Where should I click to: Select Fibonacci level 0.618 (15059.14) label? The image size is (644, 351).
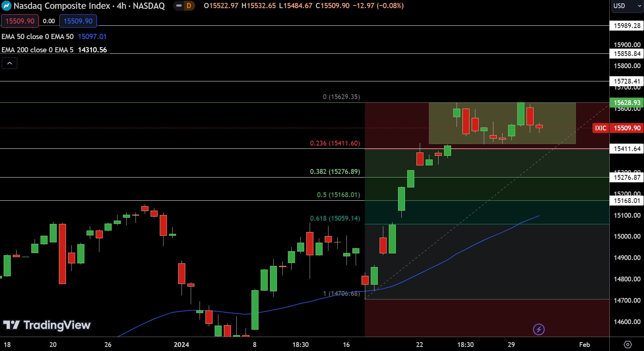[335, 218]
